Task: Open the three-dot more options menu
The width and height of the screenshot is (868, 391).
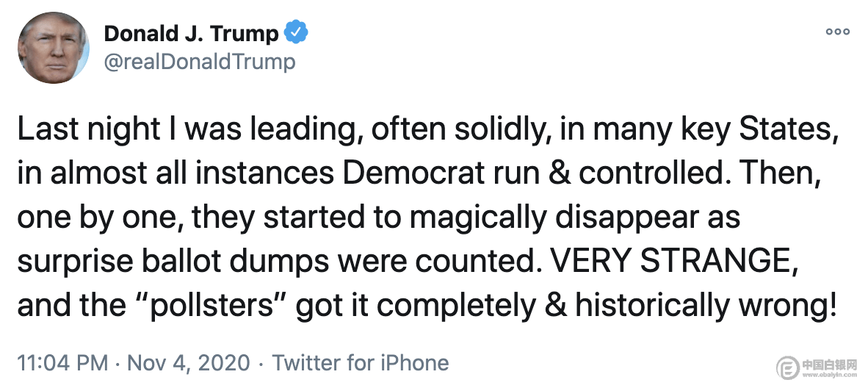Action: 837,32
